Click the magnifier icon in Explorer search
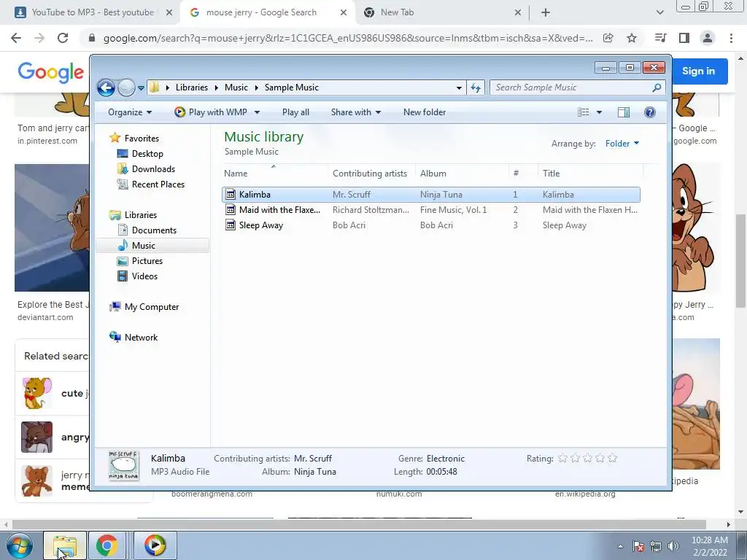The image size is (747, 560). point(657,87)
